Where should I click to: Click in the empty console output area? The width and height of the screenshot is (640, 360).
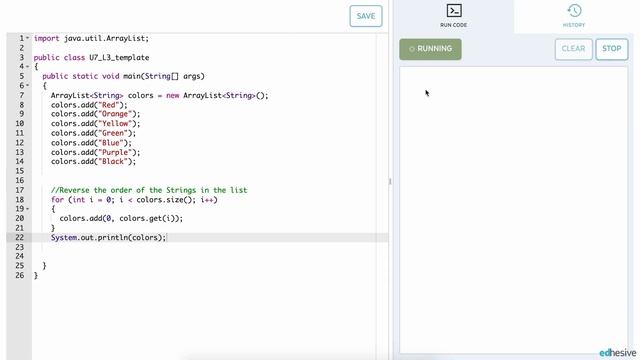(x=513, y=210)
